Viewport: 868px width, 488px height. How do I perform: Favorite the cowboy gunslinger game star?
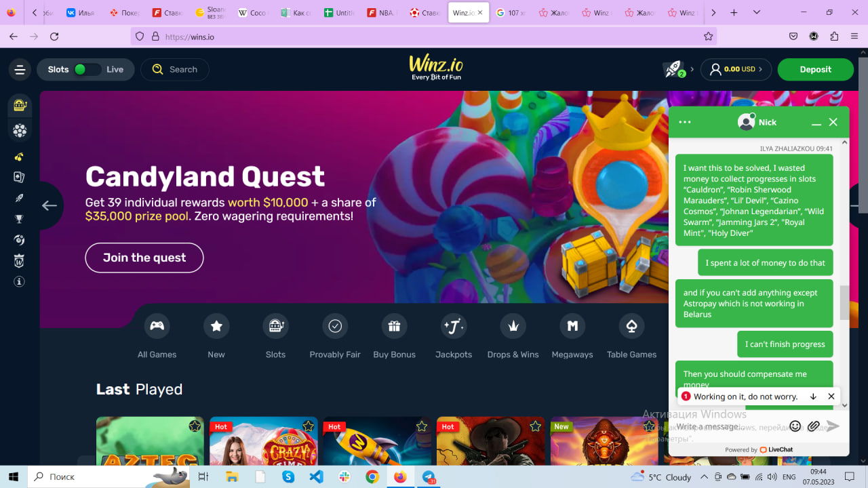[536, 426]
